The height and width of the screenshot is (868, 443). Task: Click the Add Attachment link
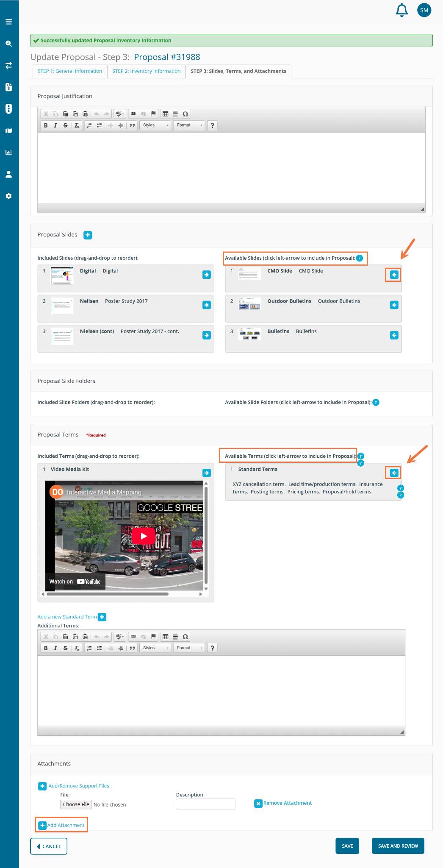click(x=66, y=825)
